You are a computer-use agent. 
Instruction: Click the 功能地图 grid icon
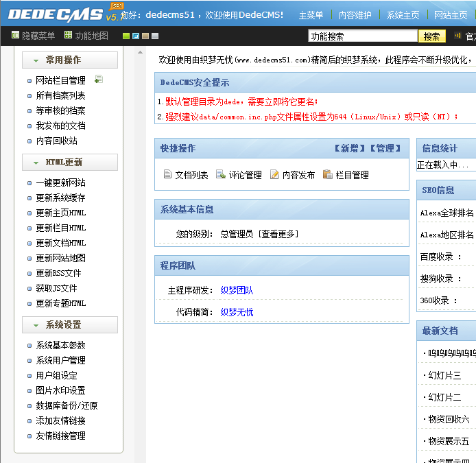(x=68, y=36)
